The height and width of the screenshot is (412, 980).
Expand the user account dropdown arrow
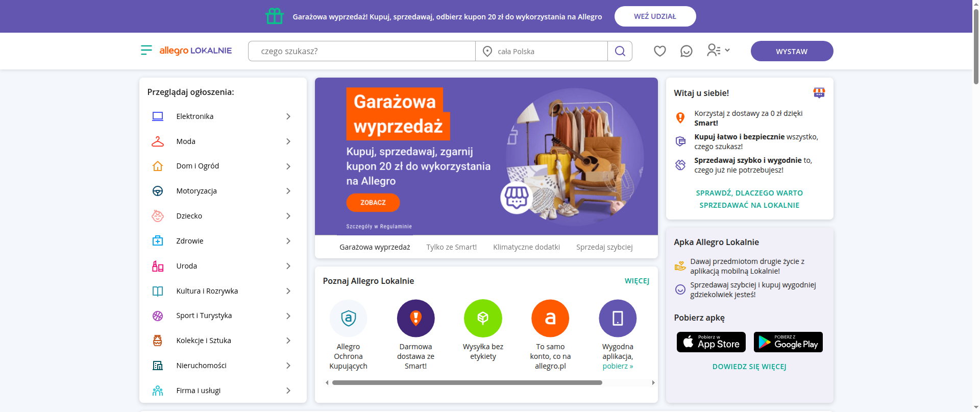click(x=727, y=50)
